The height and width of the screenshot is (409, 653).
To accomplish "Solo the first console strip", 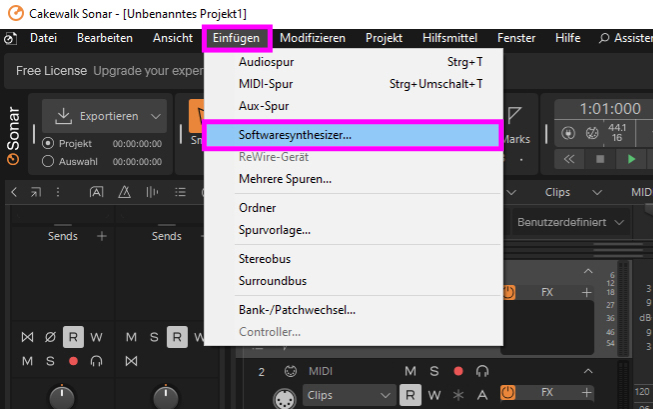I will [x=50, y=361].
